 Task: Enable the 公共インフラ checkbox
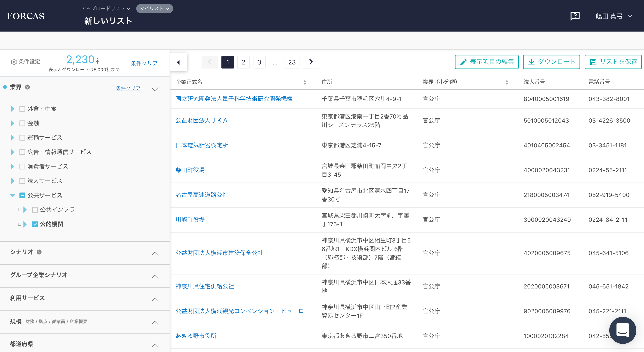click(34, 210)
